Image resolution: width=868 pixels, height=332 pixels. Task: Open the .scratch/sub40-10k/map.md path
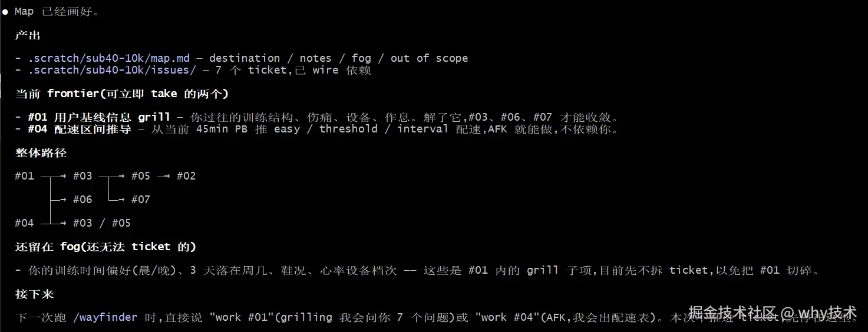pos(109,58)
